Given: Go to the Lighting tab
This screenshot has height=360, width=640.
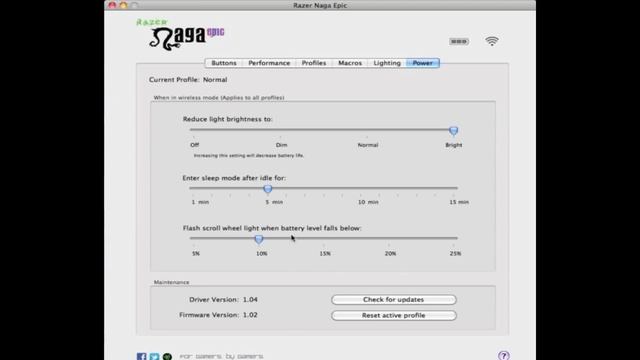Looking at the screenshot, I should click(x=387, y=63).
